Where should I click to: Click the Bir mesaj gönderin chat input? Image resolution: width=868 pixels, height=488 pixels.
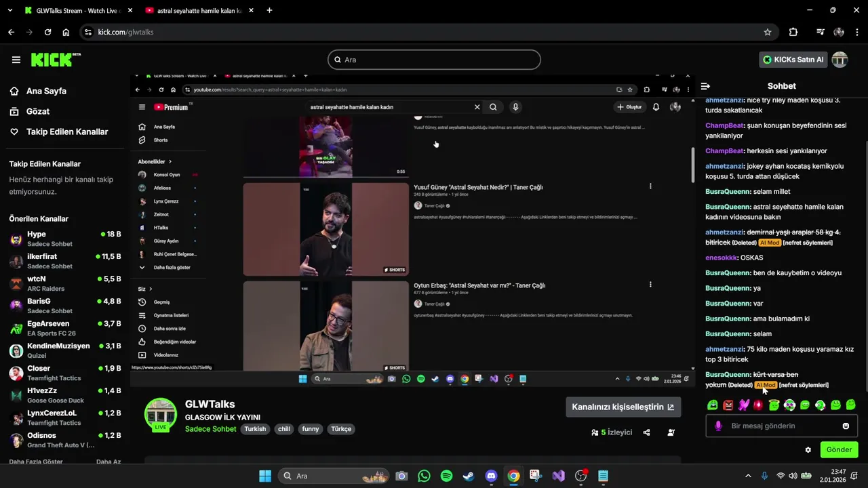781,426
